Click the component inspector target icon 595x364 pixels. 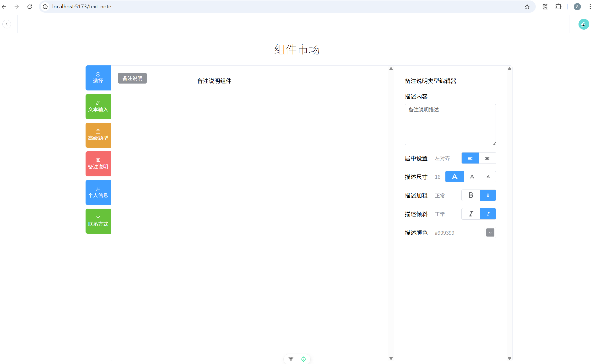[x=303, y=359]
